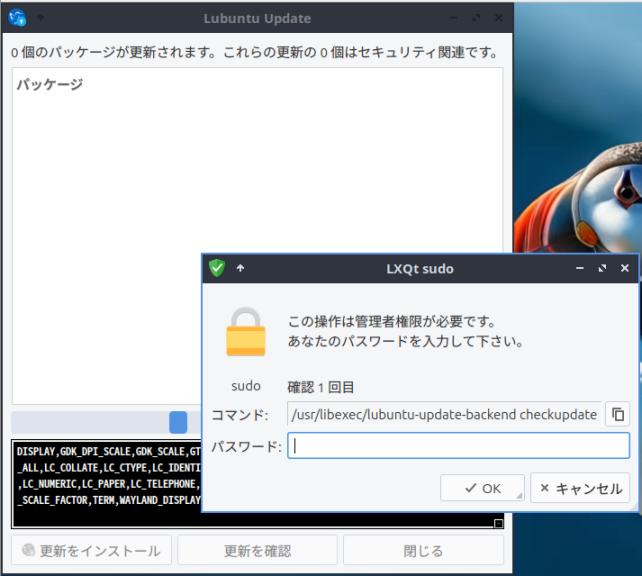642x576 pixels.
Task: Click the sudo label under the padlock
Action: click(246, 386)
